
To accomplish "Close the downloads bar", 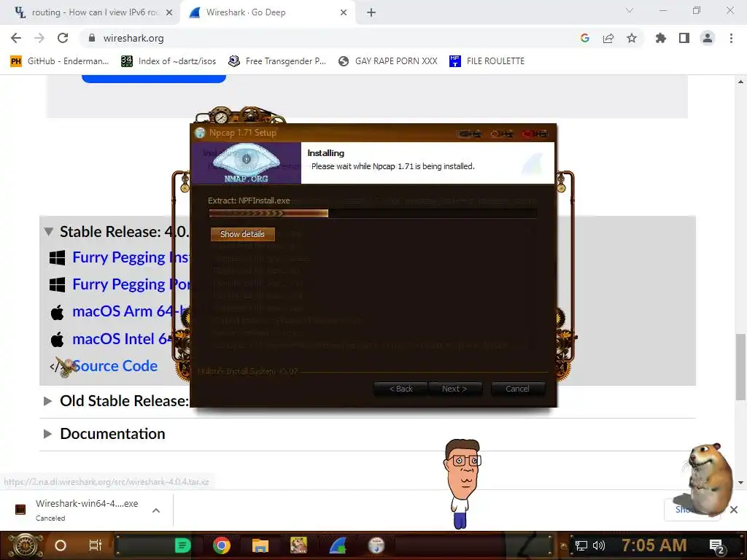I will [734, 510].
